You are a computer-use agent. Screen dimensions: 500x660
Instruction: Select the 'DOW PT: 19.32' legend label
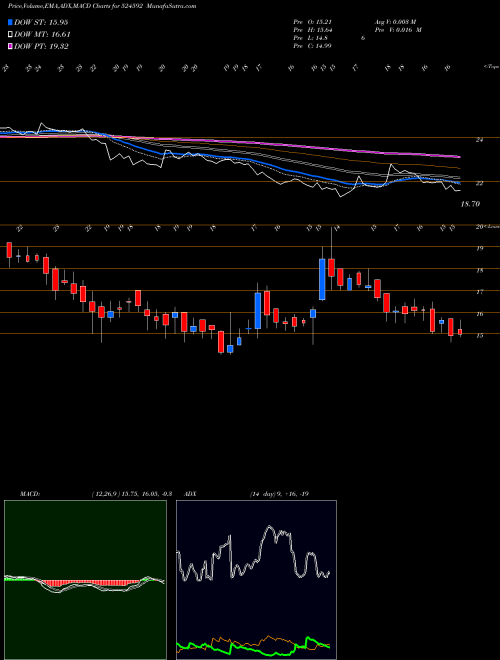[x=41, y=46]
